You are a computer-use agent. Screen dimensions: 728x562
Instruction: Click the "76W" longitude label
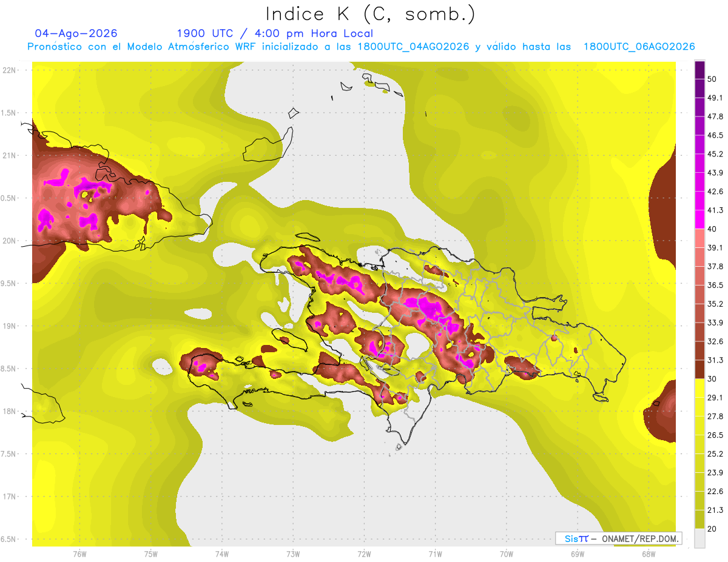79,554
